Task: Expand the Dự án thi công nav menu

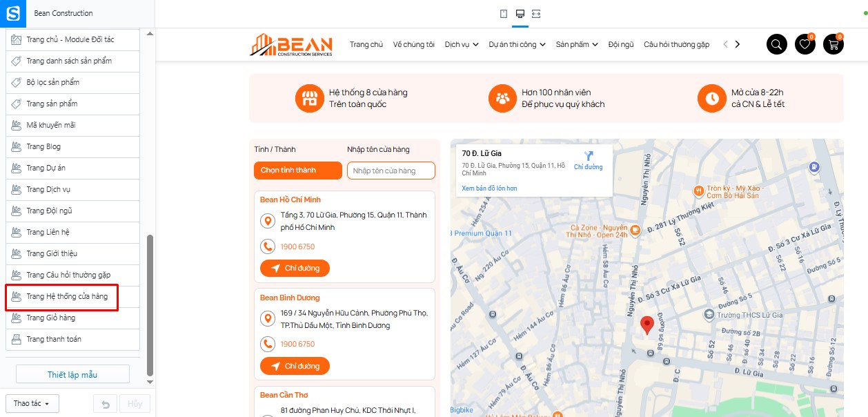Action: [x=517, y=44]
